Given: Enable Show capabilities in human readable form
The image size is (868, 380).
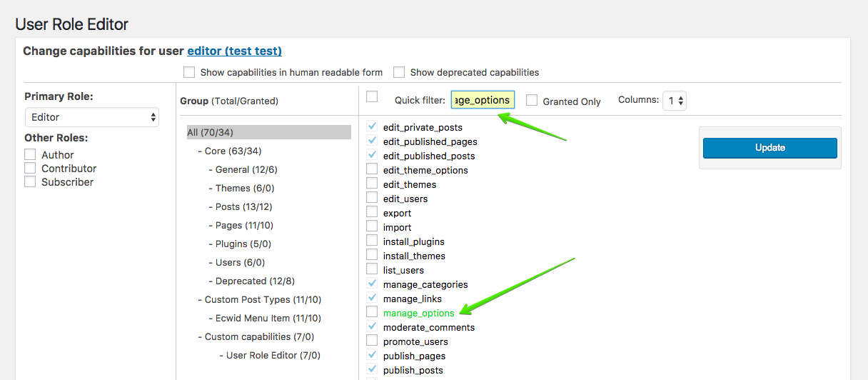Looking at the screenshot, I should pyautogui.click(x=189, y=72).
